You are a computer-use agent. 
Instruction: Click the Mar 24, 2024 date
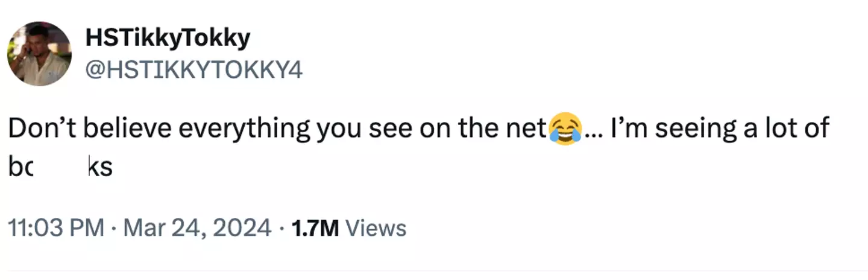195,228
